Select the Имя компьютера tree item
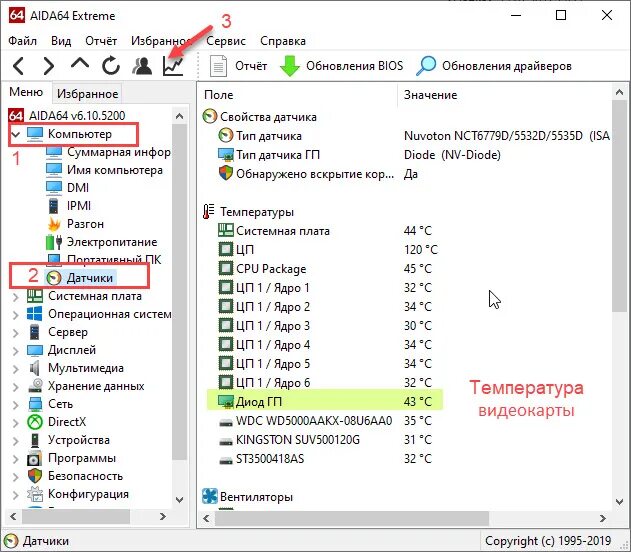 pyautogui.click(x=115, y=170)
